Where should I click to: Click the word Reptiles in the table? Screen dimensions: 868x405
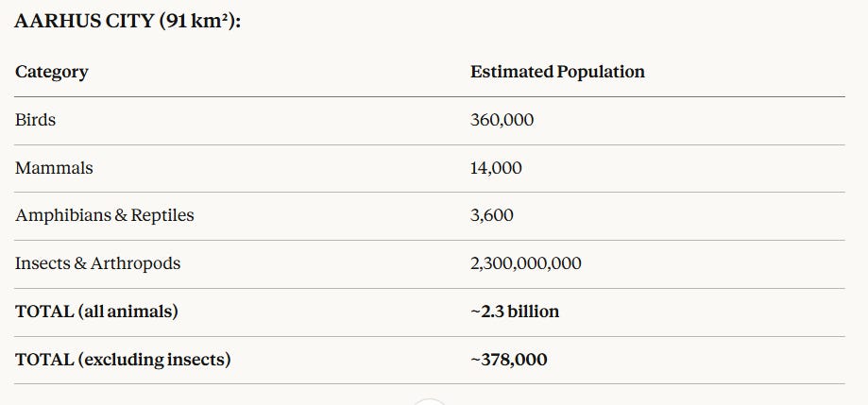162,215
